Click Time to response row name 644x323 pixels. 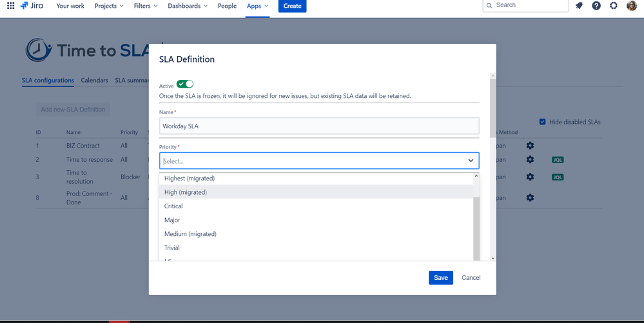[x=90, y=159]
